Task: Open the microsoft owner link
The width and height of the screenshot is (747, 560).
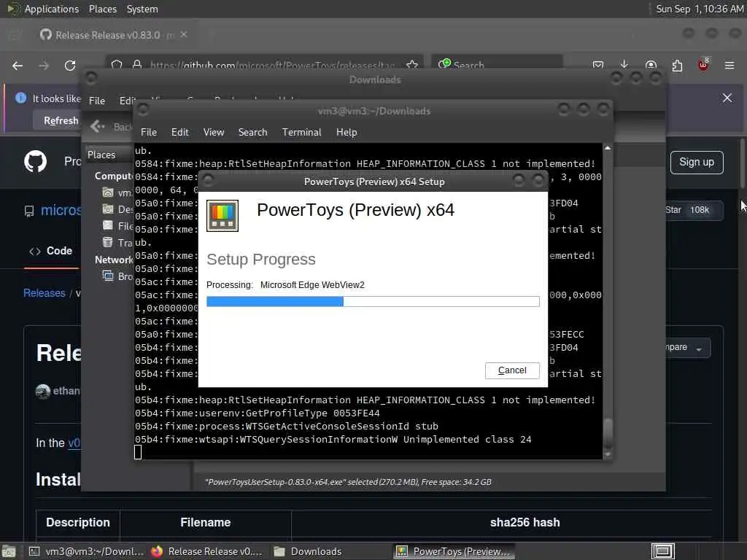Action: [61, 210]
